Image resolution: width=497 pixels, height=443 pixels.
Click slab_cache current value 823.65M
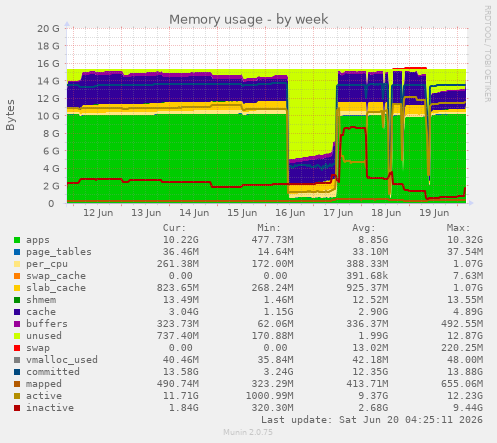click(178, 288)
